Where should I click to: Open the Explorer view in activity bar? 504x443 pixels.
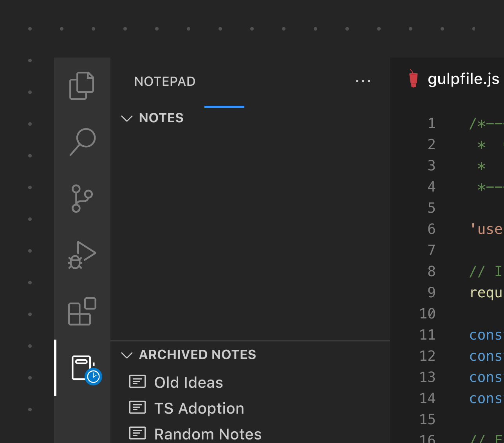82,86
